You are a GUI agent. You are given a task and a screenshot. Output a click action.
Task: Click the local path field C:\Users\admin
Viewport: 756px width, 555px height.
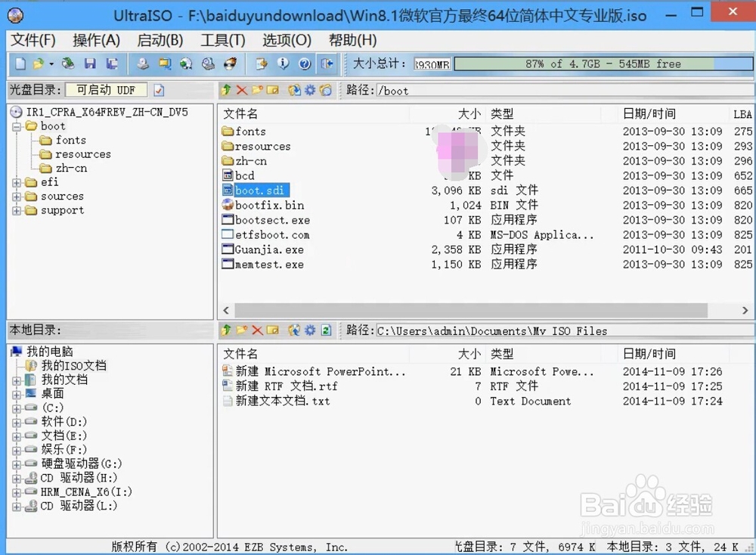(x=565, y=330)
